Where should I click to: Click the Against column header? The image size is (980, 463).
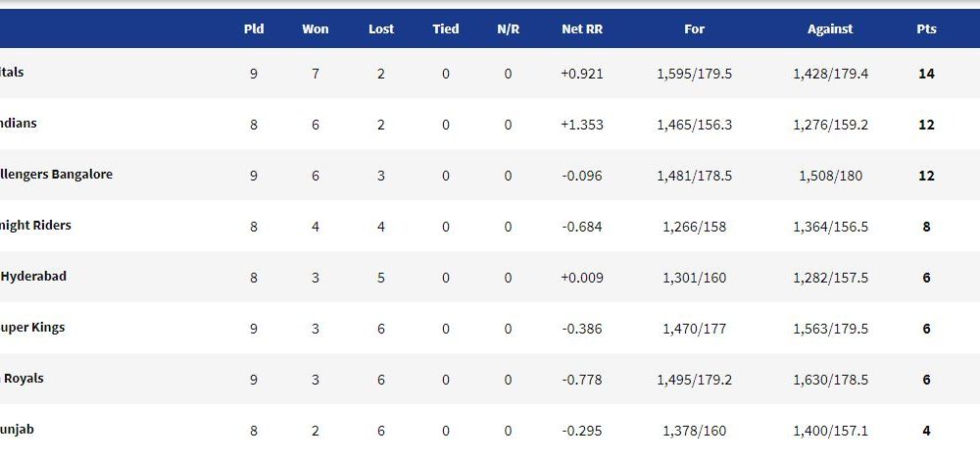pyautogui.click(x=830, y=28)
